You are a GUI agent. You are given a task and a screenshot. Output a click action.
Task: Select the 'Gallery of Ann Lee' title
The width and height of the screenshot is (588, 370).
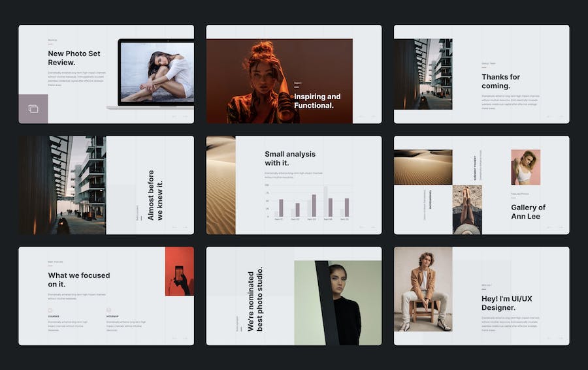(528, 212)
